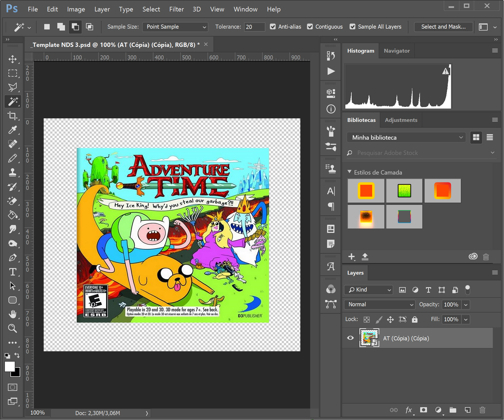Choose Subtract from selection mode

[x=75, y=27]
